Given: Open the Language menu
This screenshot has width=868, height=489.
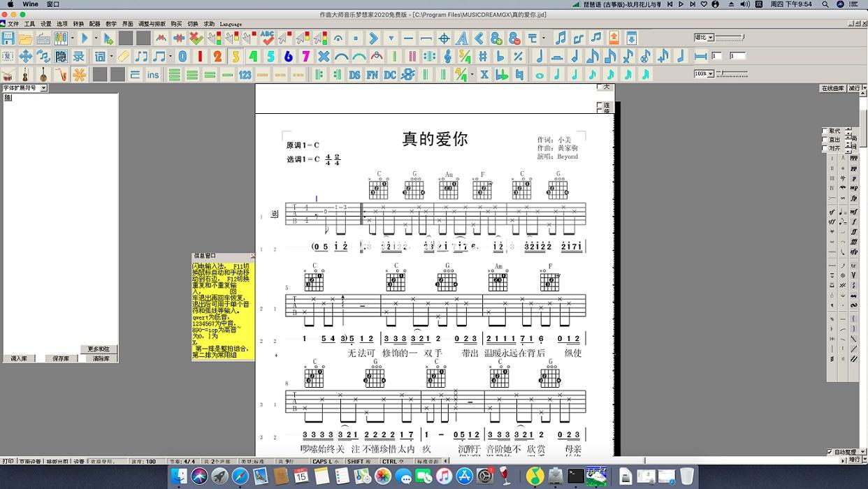Looking at the screenshot, I should (x=231, y=24).
